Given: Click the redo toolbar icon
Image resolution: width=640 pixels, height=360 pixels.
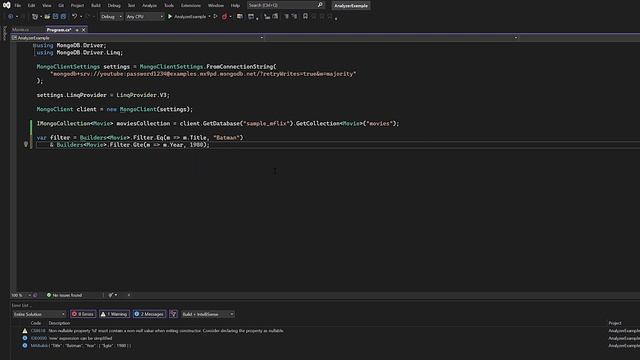Looking at the screenshot, I should coord(87,17).
